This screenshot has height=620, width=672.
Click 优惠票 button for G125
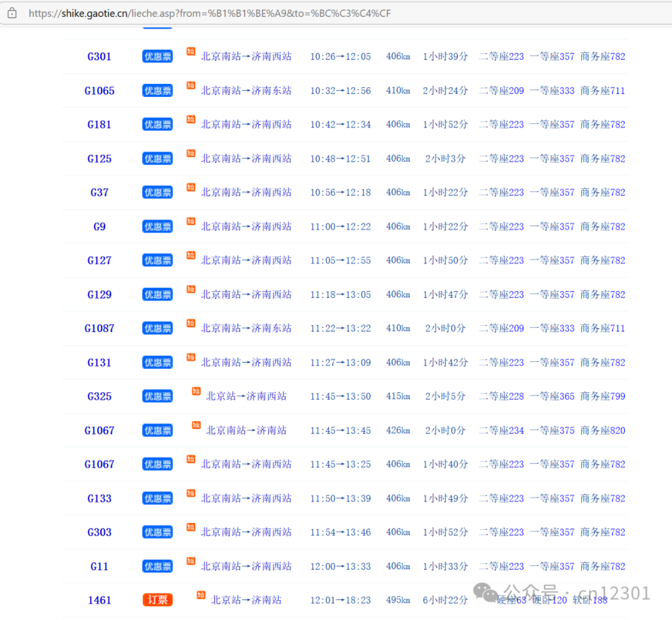click(x=157, y=159)
